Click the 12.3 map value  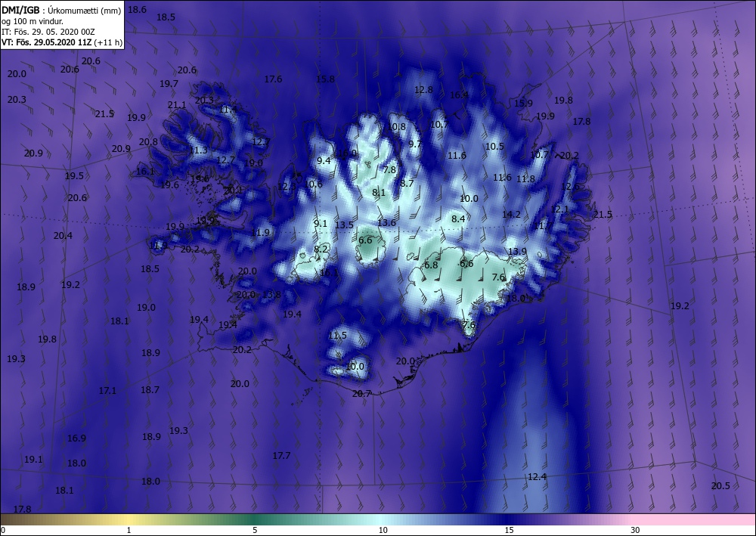(x=287, y=186)
